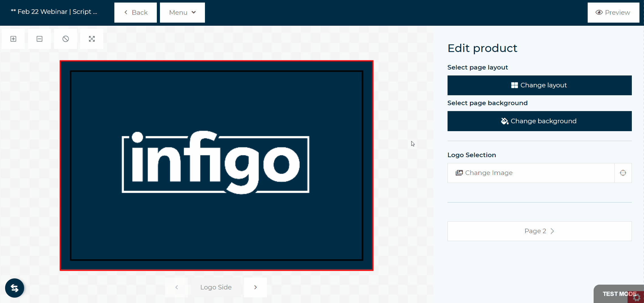Viewport: 644px width, 303px height.
Task: Click the Select page background label
Action: tap(487, 103)
